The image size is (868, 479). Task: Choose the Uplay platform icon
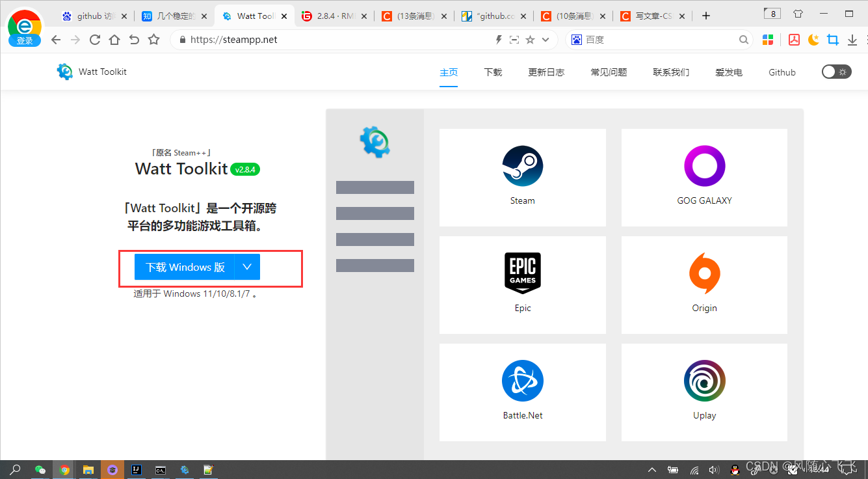[704, 381]
